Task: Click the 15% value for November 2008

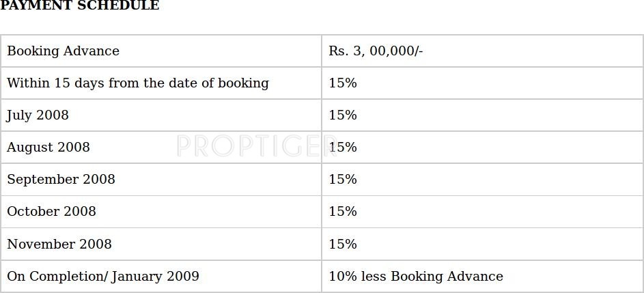Action: pos(343,245)
